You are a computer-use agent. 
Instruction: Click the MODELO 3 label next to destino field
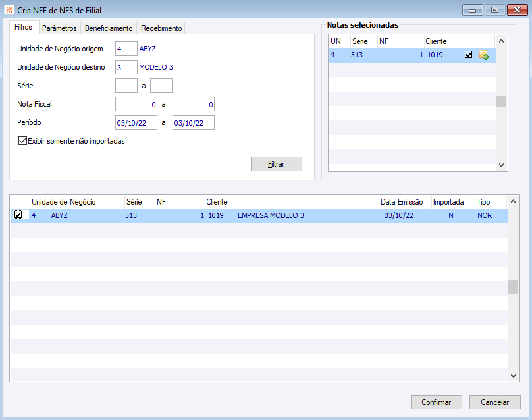[156, 67]
